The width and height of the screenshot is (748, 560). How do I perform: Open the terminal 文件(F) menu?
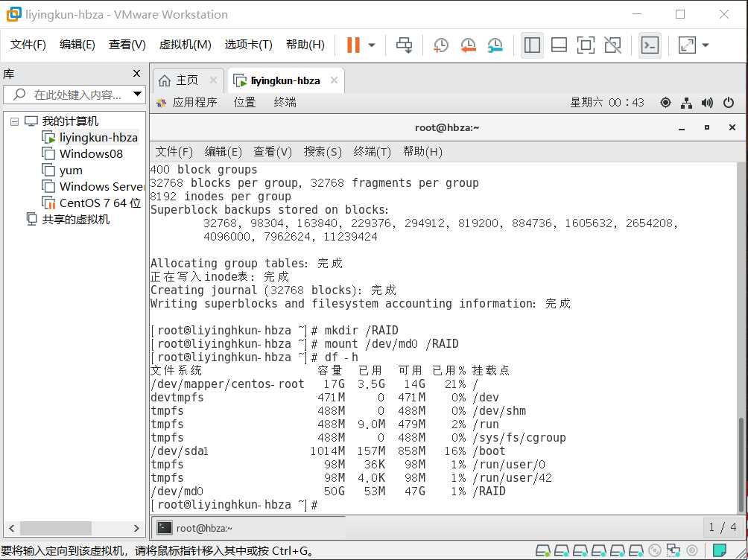[x=174, y=152]
